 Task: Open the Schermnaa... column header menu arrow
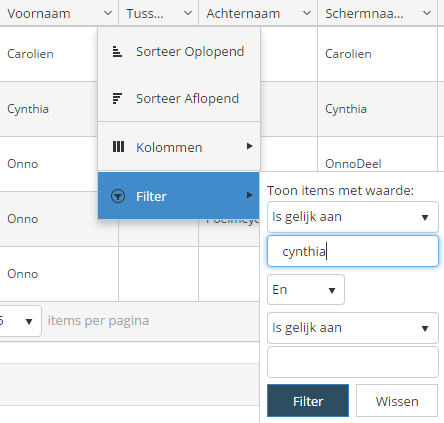click(x=427, y=13)
